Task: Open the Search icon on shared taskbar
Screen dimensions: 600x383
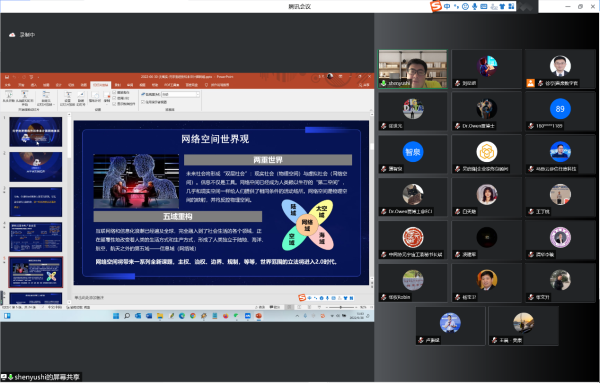Action: coord(127,316)
